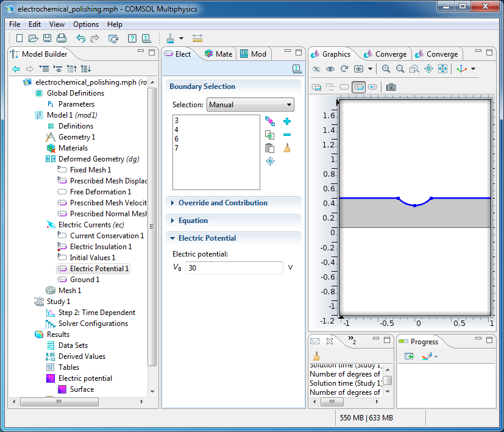Image resolution: width=504 pixels, height=432 pixels.
Task: Toggle the Select Boundaries mode button
Action: pos(358,87)
